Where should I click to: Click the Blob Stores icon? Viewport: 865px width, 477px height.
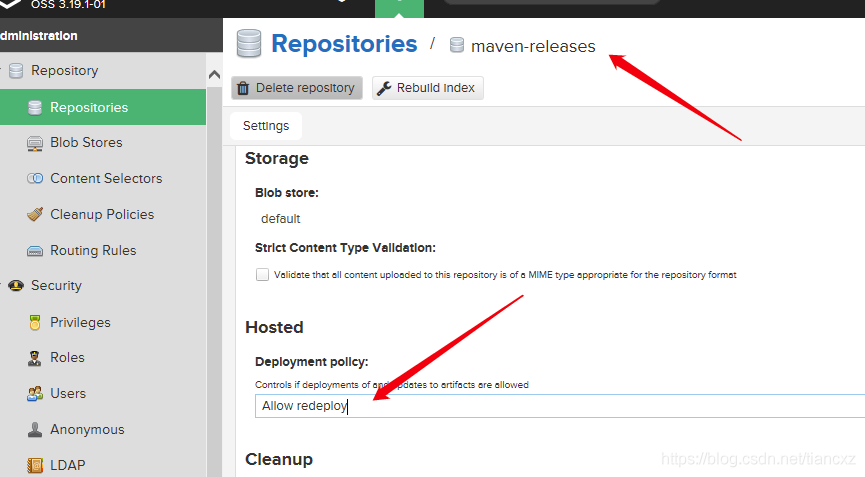click(x=35, y=143)
